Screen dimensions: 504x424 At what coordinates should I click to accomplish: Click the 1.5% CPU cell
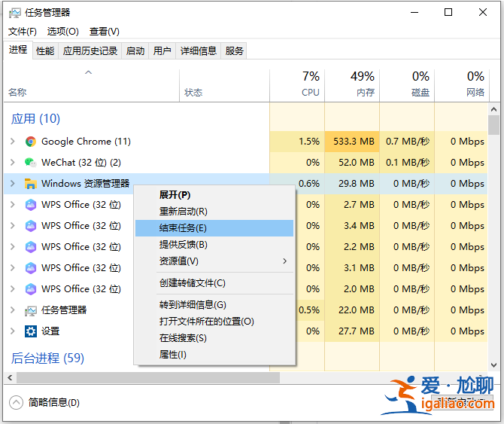coord(297,142)
